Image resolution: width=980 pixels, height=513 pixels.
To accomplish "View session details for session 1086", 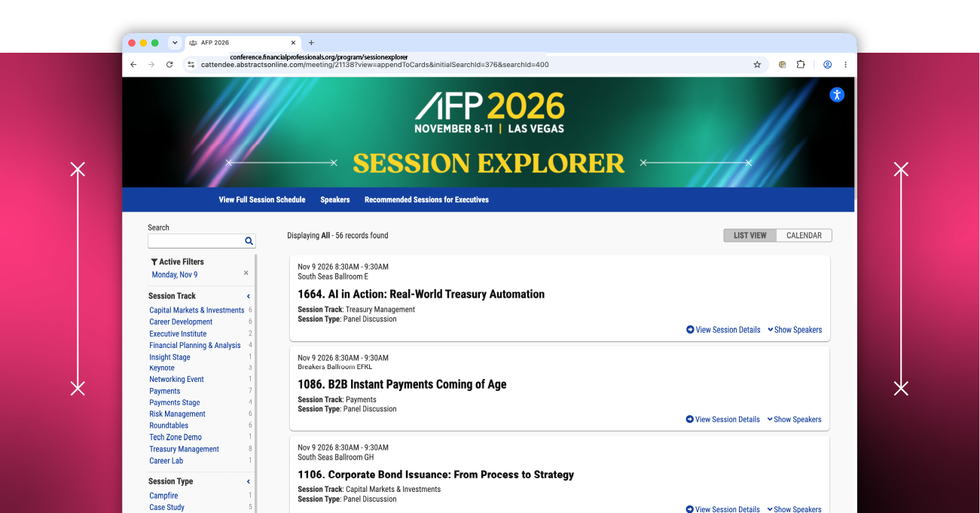I will point(723,420).
